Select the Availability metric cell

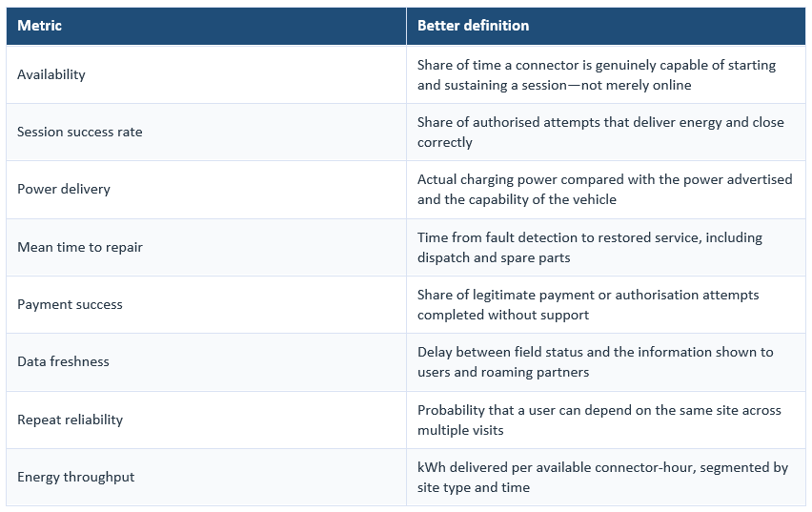[x=206, y=74]
